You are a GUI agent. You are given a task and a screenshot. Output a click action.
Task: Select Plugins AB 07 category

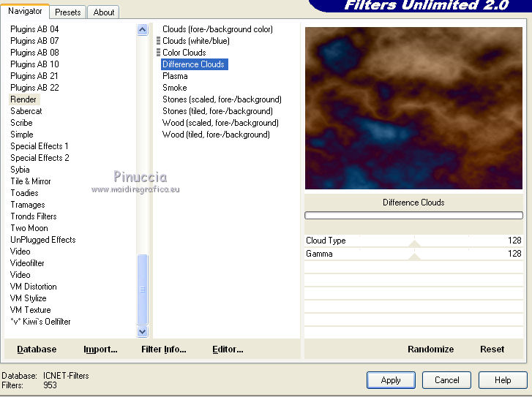tap(34, 41)
